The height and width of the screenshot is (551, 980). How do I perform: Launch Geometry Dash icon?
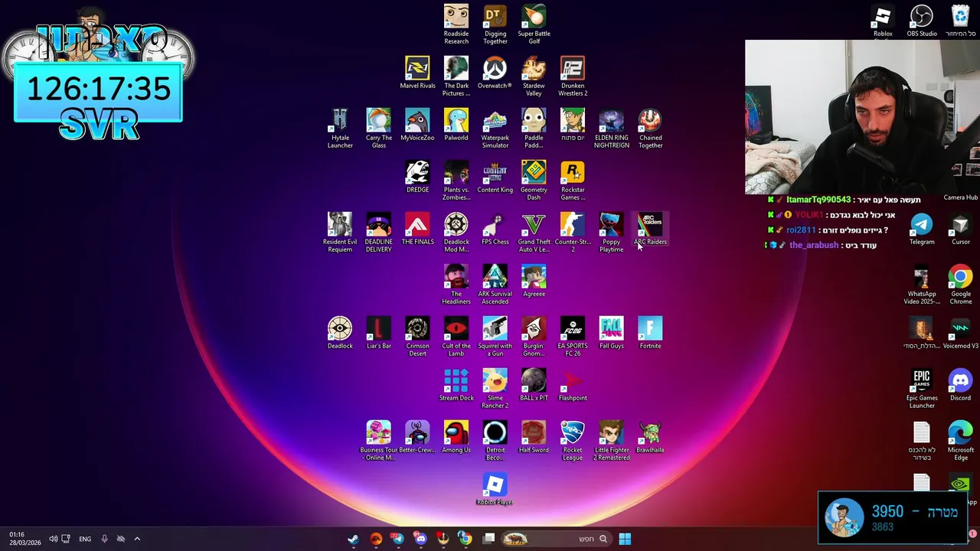click(x=534, y=181)
